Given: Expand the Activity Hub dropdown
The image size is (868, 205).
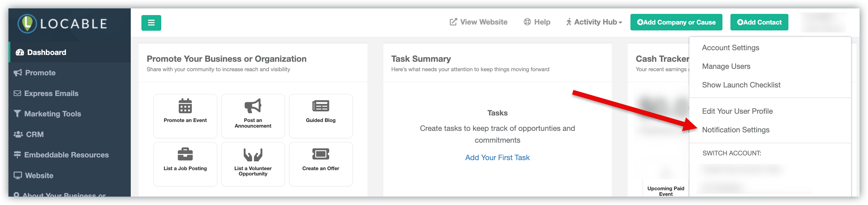Looking at the screenshot, I should 594,22.
